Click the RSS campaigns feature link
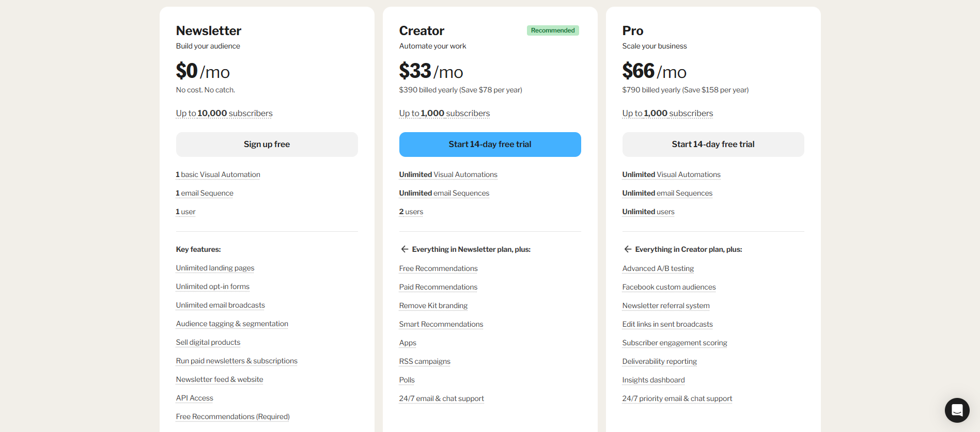980x432 pixels. pyautogui.click(x=425, y=361)
